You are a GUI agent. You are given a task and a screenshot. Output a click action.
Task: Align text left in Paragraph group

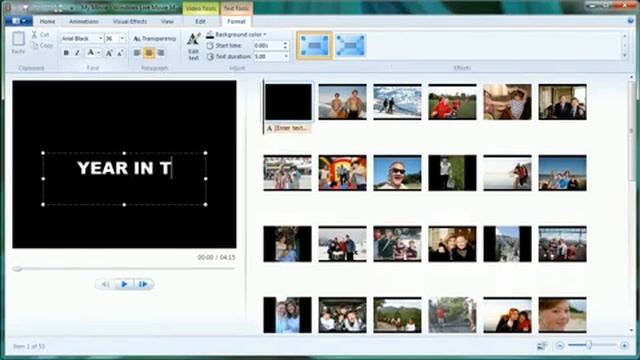pyautogui.click(x=137, y=53)
